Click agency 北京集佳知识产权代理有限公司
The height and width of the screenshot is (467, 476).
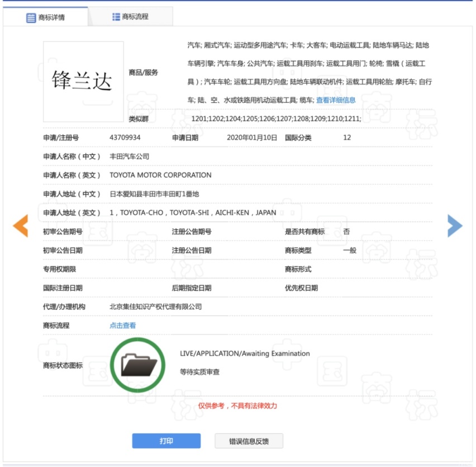156,306
